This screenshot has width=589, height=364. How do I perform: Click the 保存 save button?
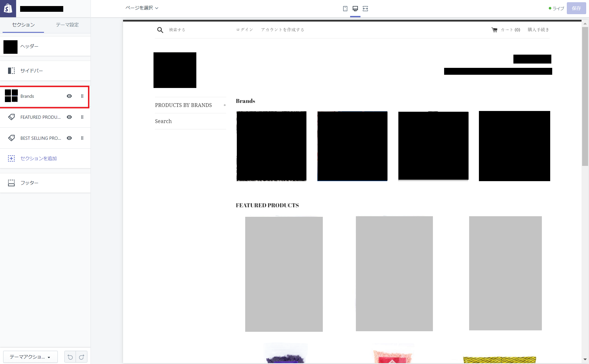tap(576, 8)
